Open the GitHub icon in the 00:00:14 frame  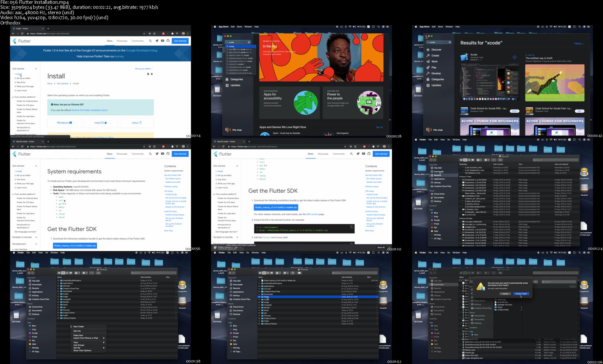click(x=168, y=41)
